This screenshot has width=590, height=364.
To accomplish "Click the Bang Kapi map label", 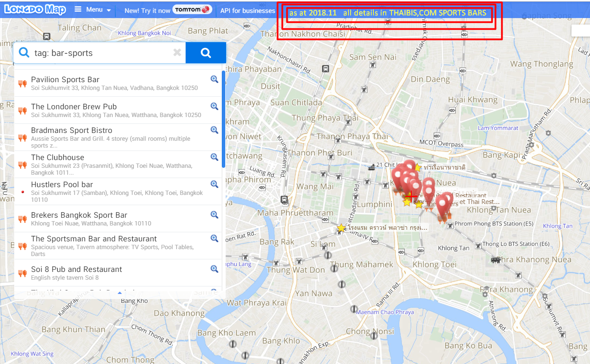I will click(502, 155).
